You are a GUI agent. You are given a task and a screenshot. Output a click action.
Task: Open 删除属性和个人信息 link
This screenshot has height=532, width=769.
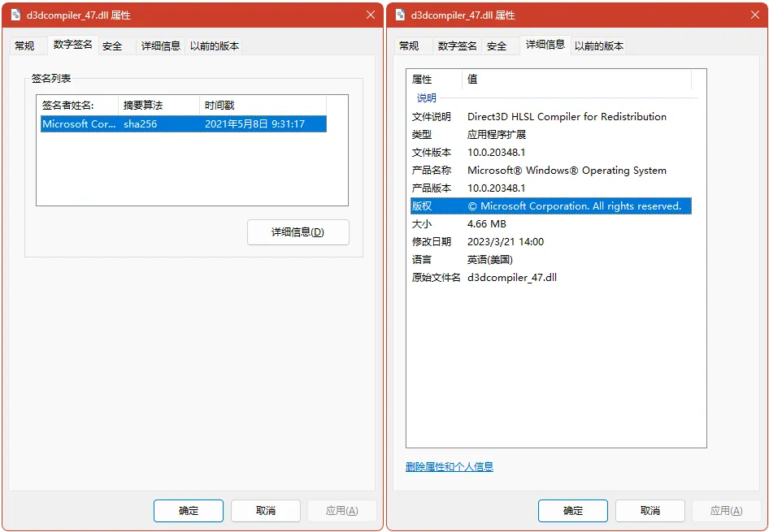450,467
